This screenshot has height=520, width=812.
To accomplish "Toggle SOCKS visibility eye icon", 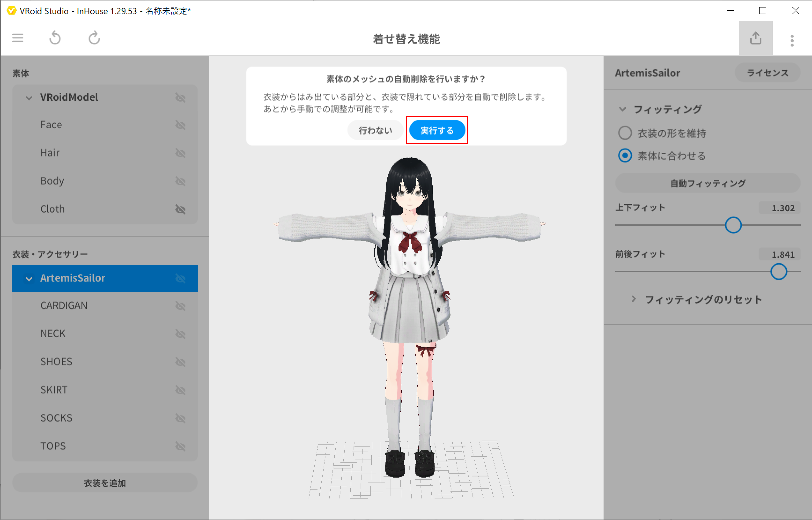I will pyautogui.click(x=181, y=418).
